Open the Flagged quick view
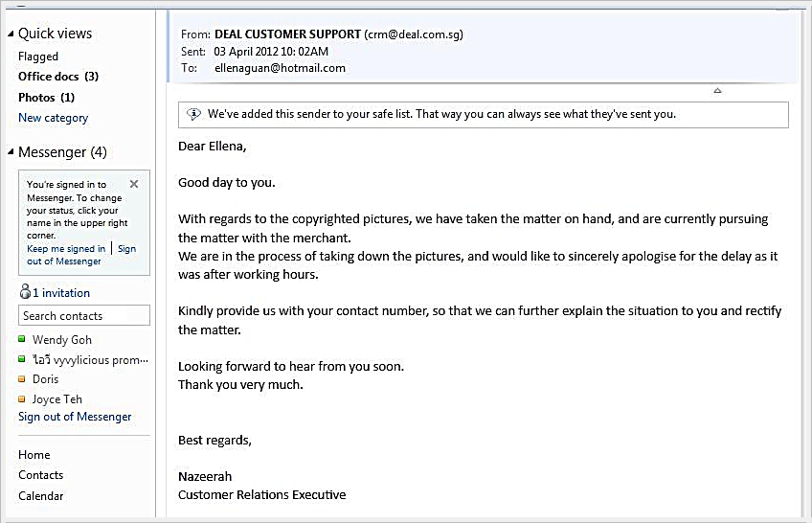 click(38, 57)
